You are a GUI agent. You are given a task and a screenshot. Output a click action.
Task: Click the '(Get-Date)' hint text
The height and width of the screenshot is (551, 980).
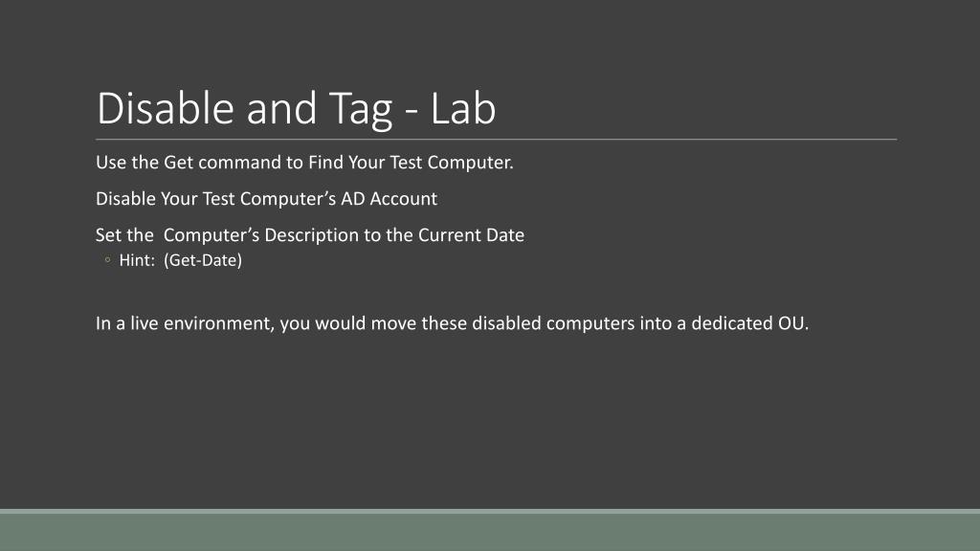[203, 260]
